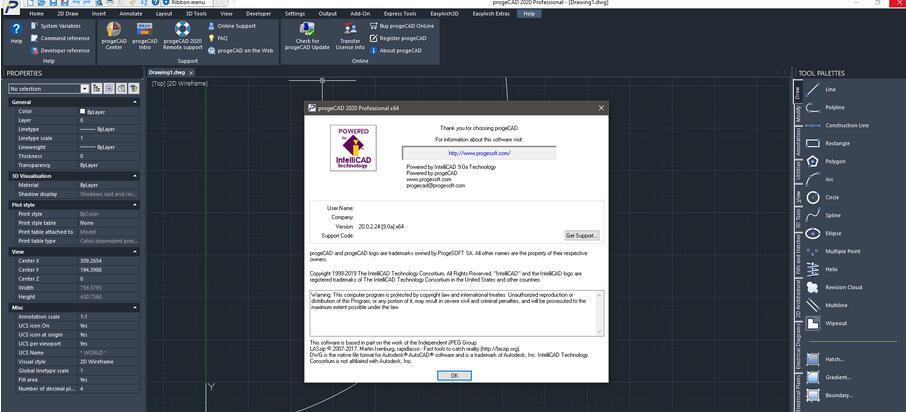This screenshot has width=906, height=412.
Task: Click OK in the About dialog
Action: (x=454, y=376)
